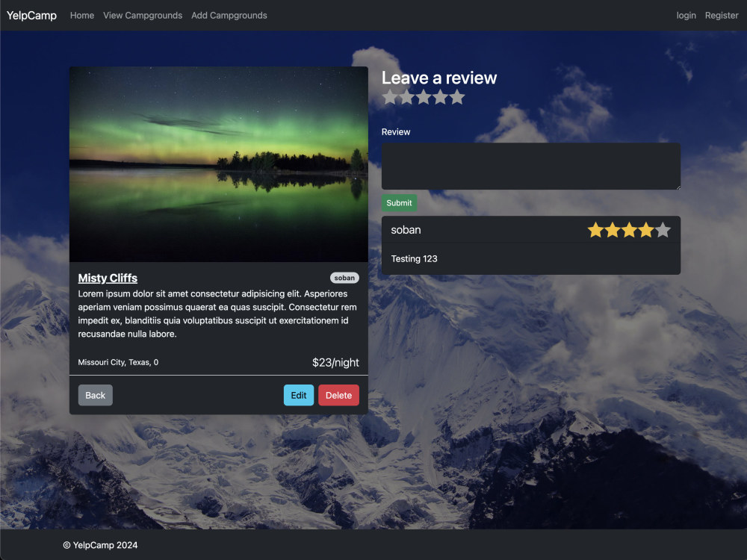747x560 pixels.
Task: Click the Lorem ipsum campground description
Action: pyautogui.click(x=217, y=314)
